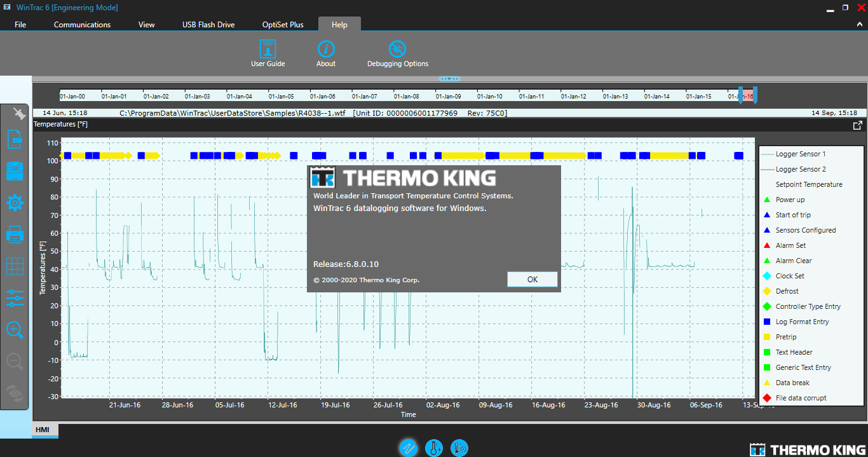868x457 pixels.
Task: Open Debugging Options
Action: (398, 54)
